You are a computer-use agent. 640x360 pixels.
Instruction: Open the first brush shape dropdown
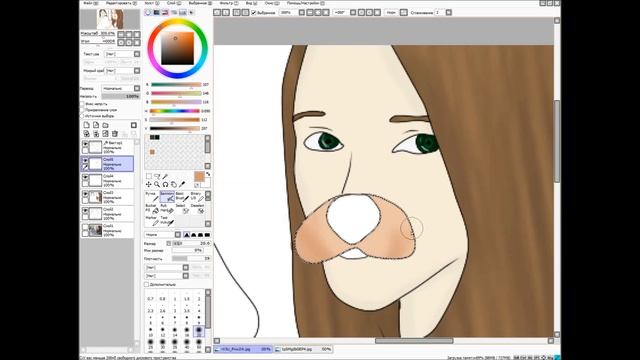click(x=167, y=268)
